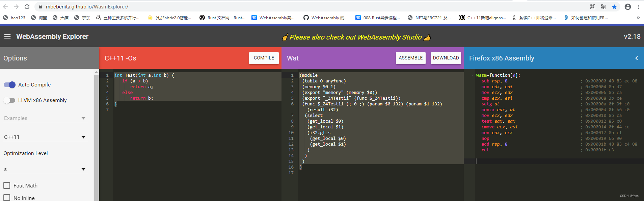Fold code at line 1 in source editor
This screenshot has height=201, width=644.
tap(111, 75)
